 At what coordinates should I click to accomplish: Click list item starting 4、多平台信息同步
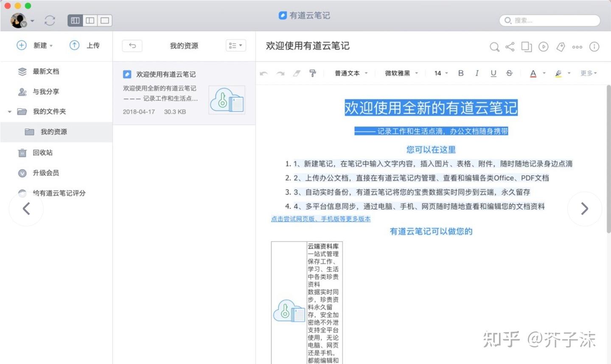pyautogui.click(x=419, y=206)
